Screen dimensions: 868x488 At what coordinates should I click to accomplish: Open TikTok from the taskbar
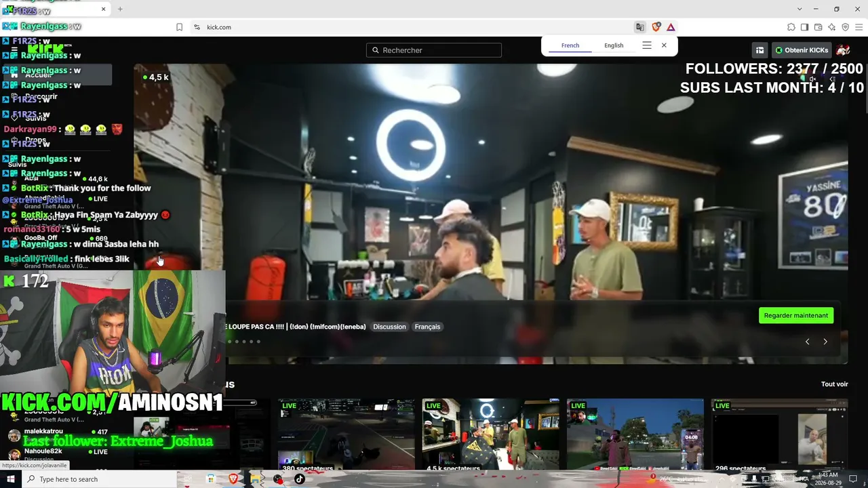click(300, 479)
